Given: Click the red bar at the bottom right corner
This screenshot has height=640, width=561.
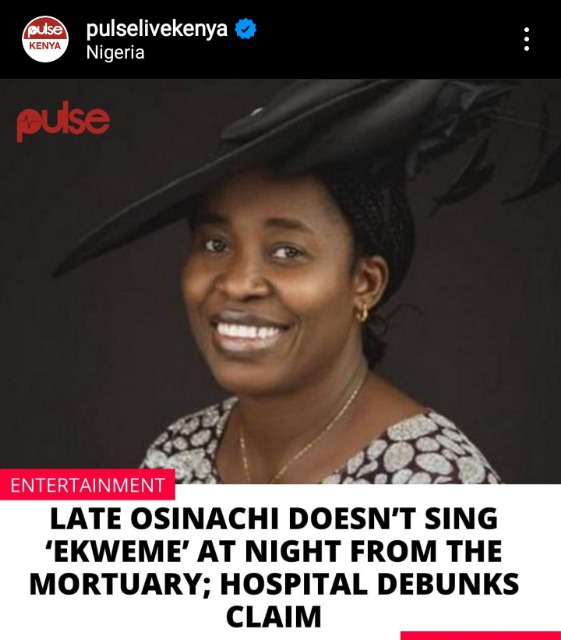Looking at the screenshot, I should tap(481, 636).
